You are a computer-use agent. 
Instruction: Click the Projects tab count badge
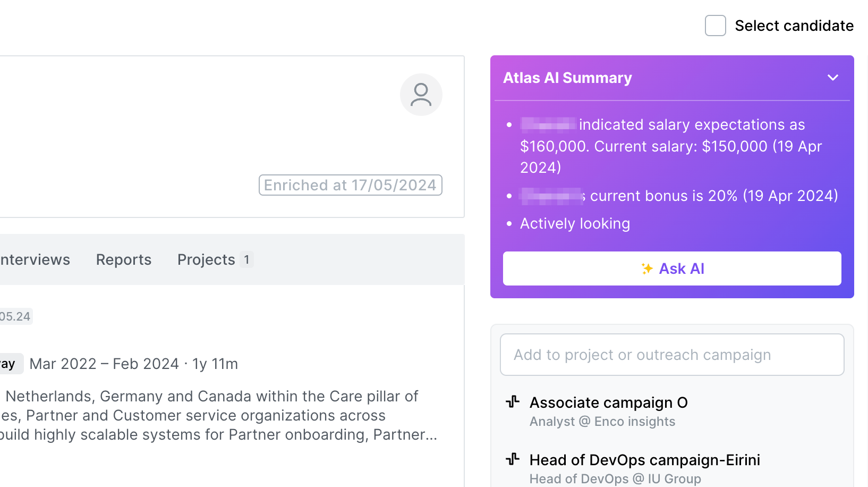[x=246, y=259]
